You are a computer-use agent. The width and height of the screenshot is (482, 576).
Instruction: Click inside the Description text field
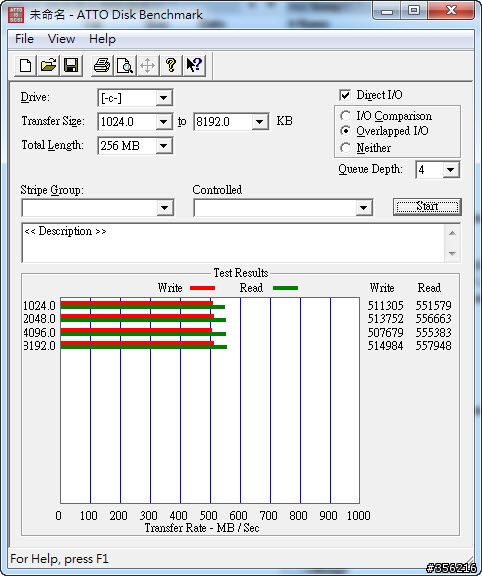coord(233,243)
